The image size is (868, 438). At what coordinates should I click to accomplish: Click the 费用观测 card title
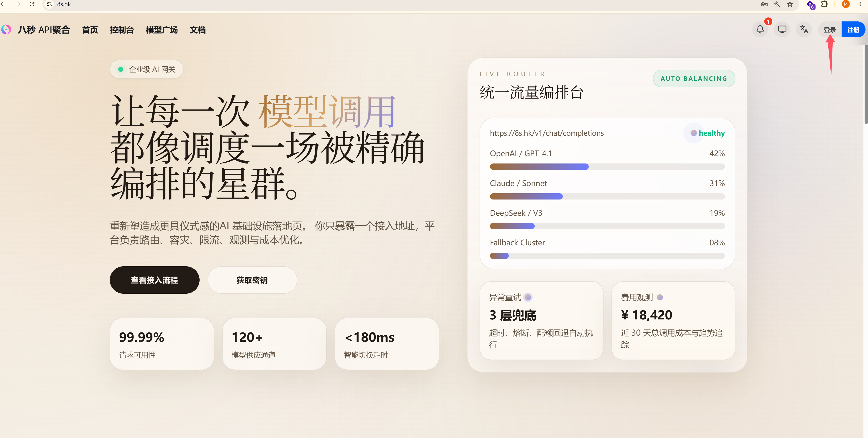click(637, 297)
